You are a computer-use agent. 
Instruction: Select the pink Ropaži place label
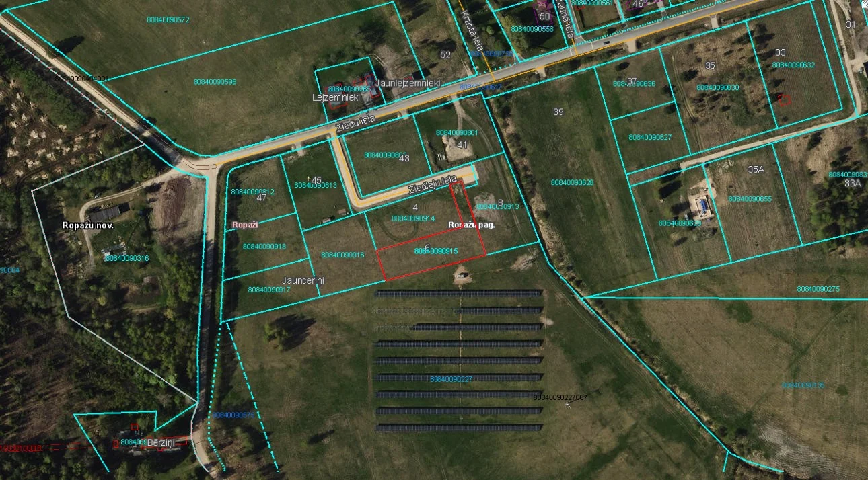pos(245,225)
